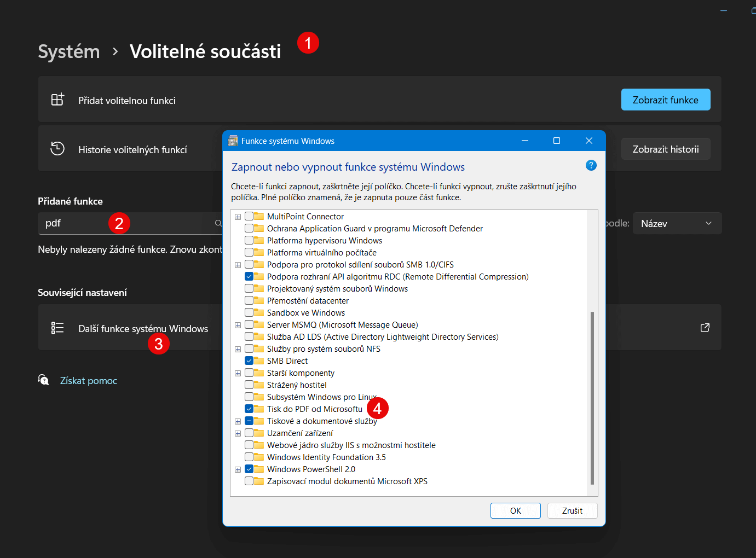Uncheck SMB Direct feature
Screen dimensions: 756x558
249,361
